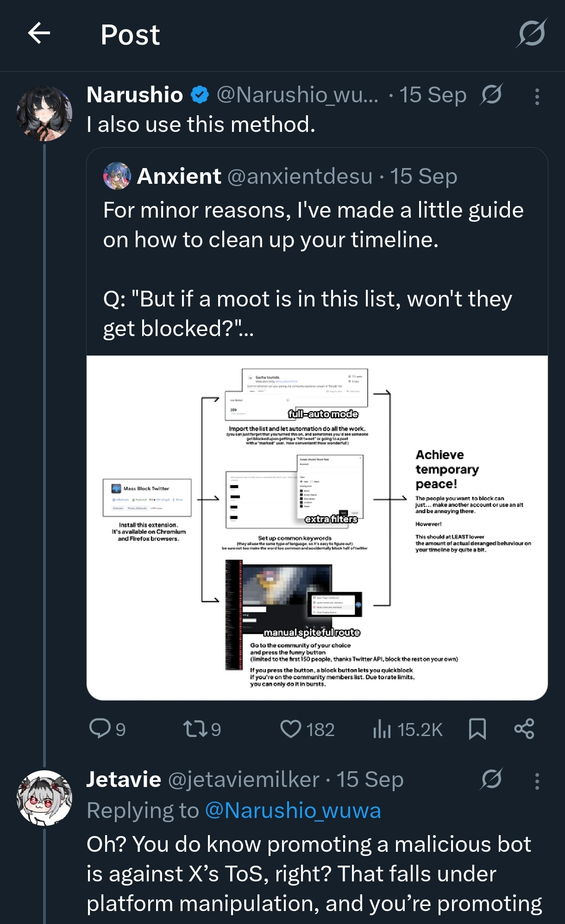Bookmark Narushio's post
The image size is (565, 924).
tap(477, 729)
